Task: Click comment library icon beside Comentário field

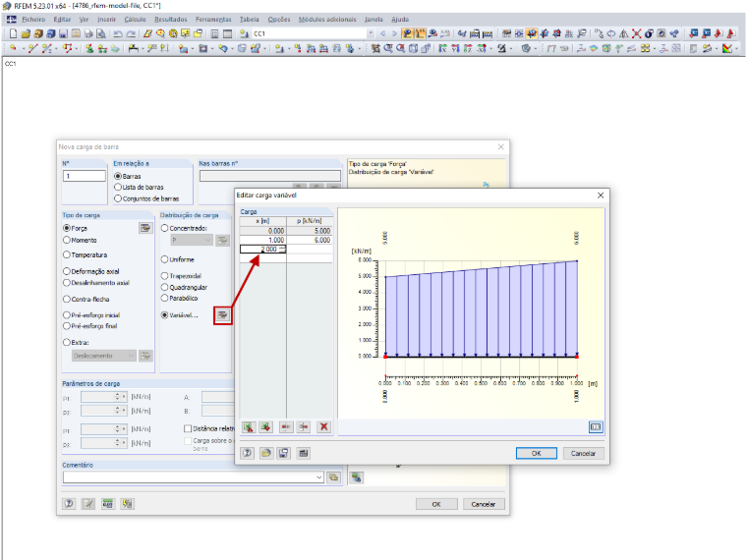Action: pyautogui.click(x=333, y=477)
